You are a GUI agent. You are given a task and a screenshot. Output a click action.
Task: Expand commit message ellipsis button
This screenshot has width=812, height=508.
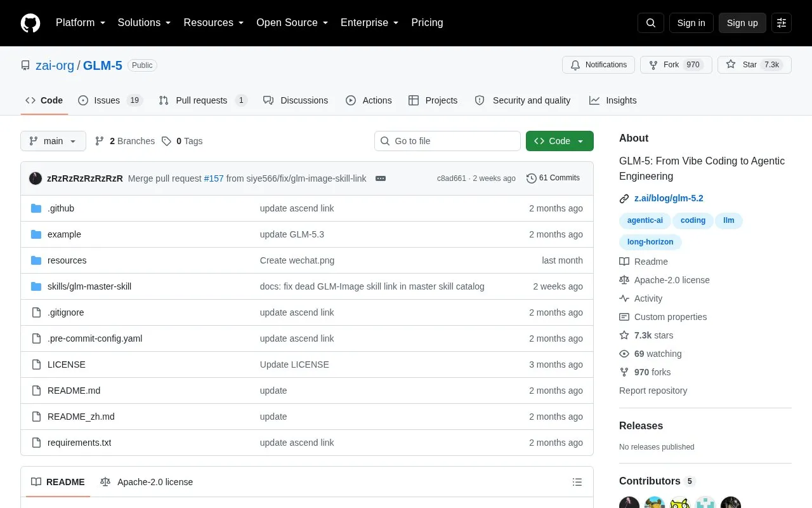click(x=381, y=178)
